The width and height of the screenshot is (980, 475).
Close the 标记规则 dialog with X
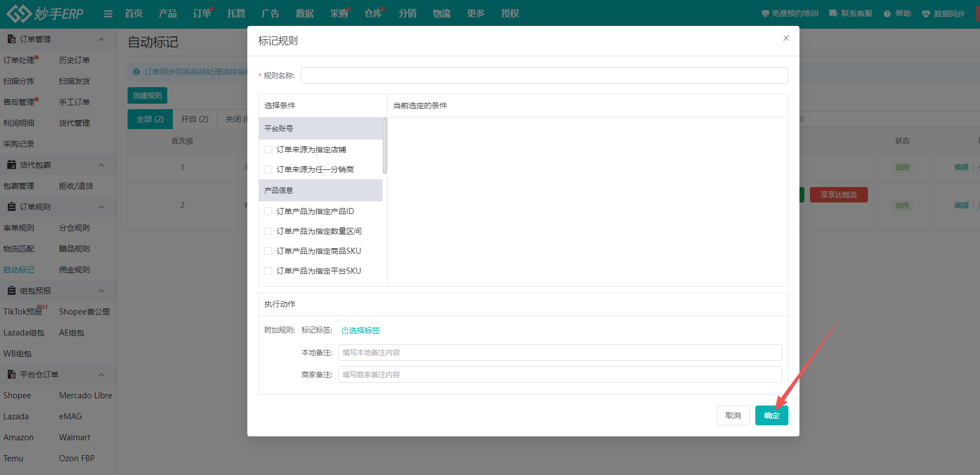pos(786,38)
